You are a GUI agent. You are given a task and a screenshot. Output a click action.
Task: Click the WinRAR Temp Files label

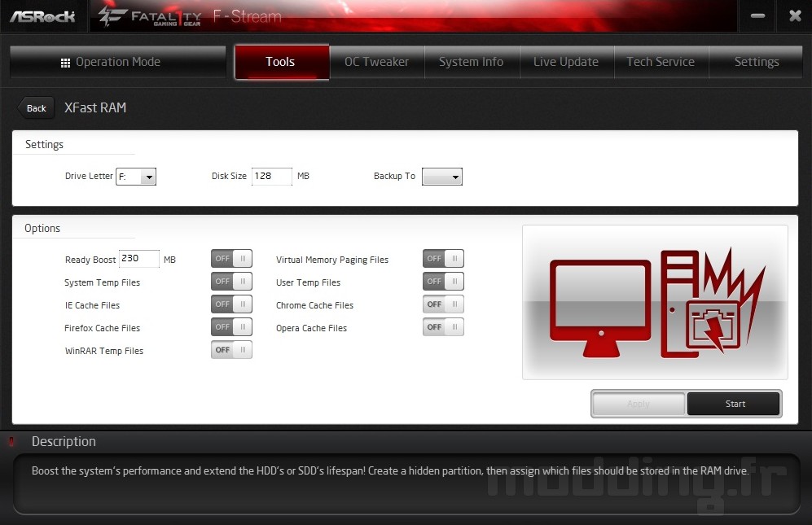click(104, 351)
